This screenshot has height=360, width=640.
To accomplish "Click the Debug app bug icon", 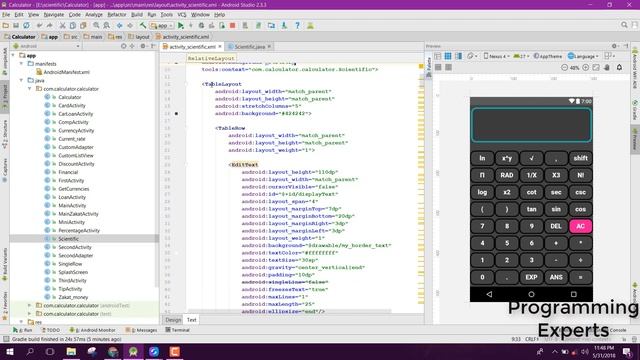I will click(201, 25).
